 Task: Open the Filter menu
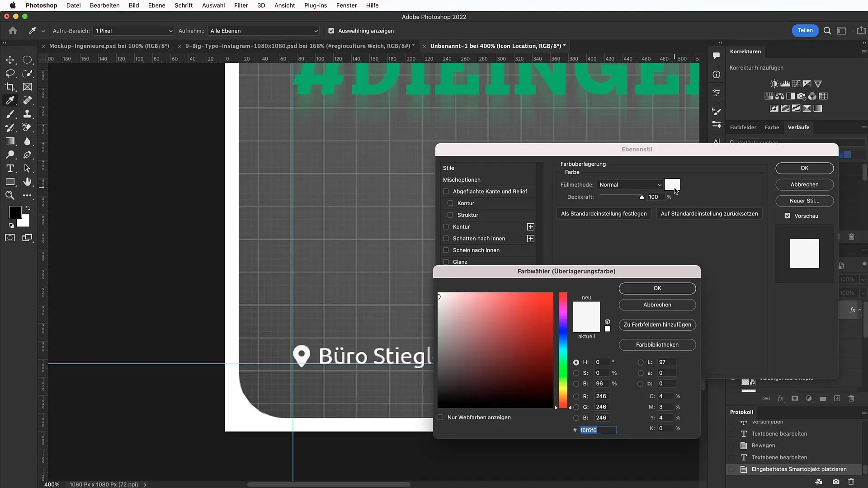click(241, 5)
